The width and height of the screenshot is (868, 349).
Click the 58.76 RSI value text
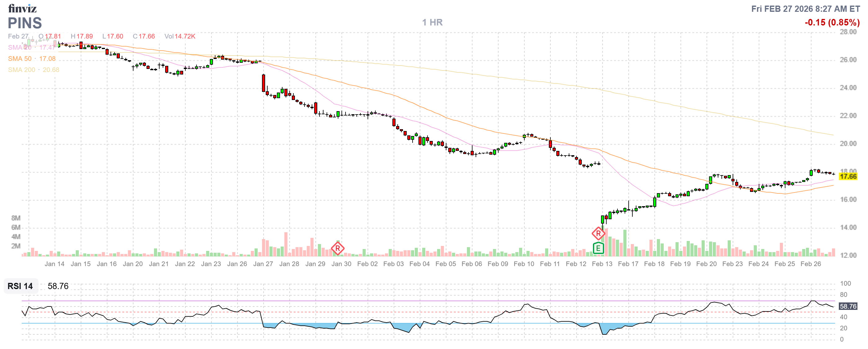pos(58,286)
